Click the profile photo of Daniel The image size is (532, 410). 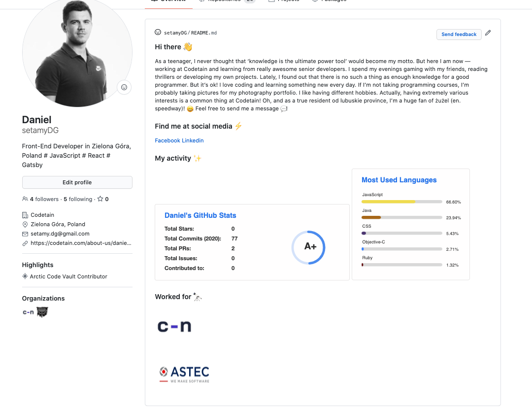click(x=77, y=52)
